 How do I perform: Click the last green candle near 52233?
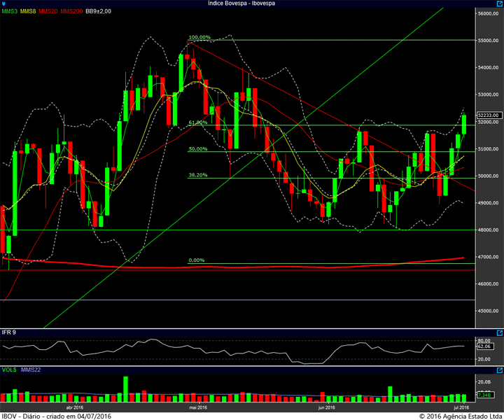[x=464, y=125]
